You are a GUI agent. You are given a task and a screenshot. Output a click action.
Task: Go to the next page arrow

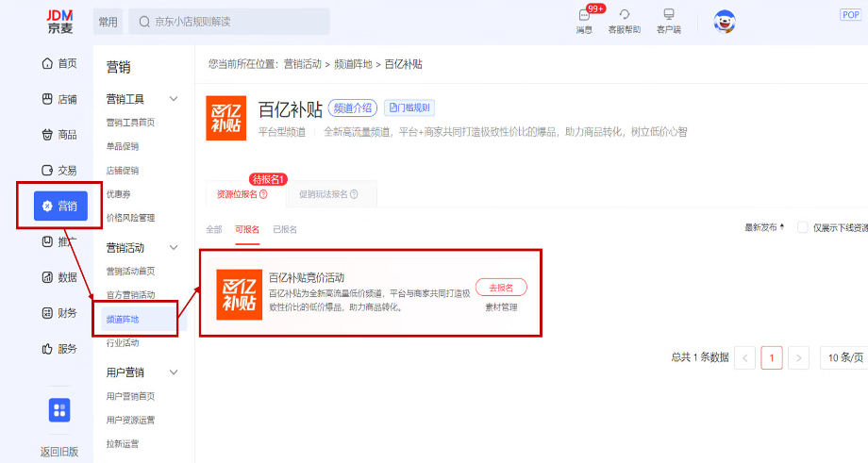798,358
